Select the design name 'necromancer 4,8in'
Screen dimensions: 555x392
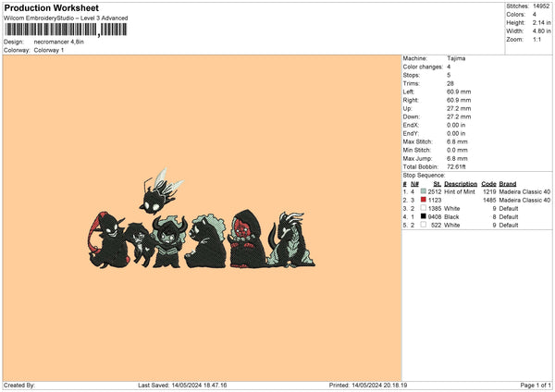(x=59, y=42)
